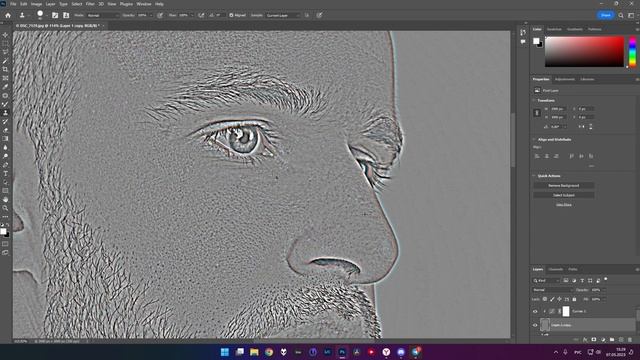Select the Move tool
This screenshot has width=640, height=360.
[x=5, y=35]
